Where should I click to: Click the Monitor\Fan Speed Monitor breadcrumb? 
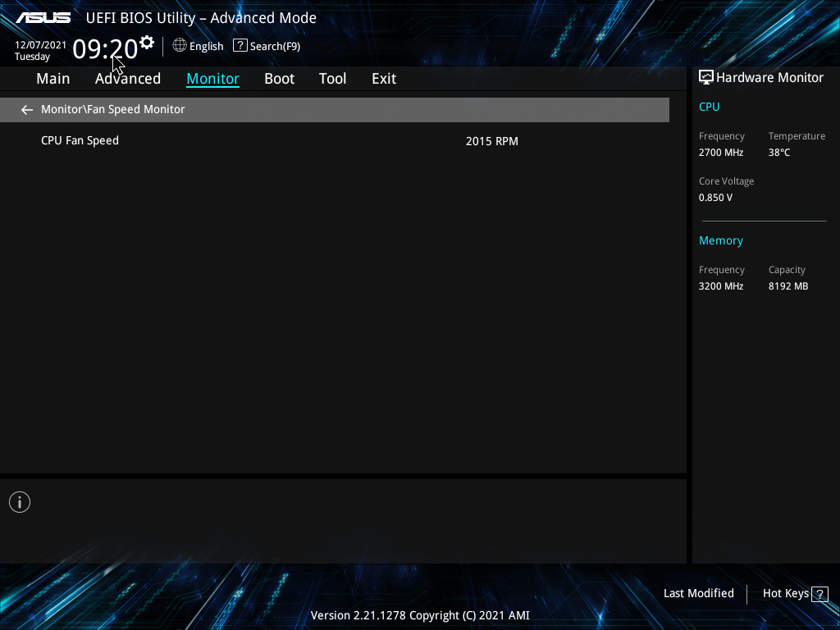pyautogui.click(x=113, y=109)
